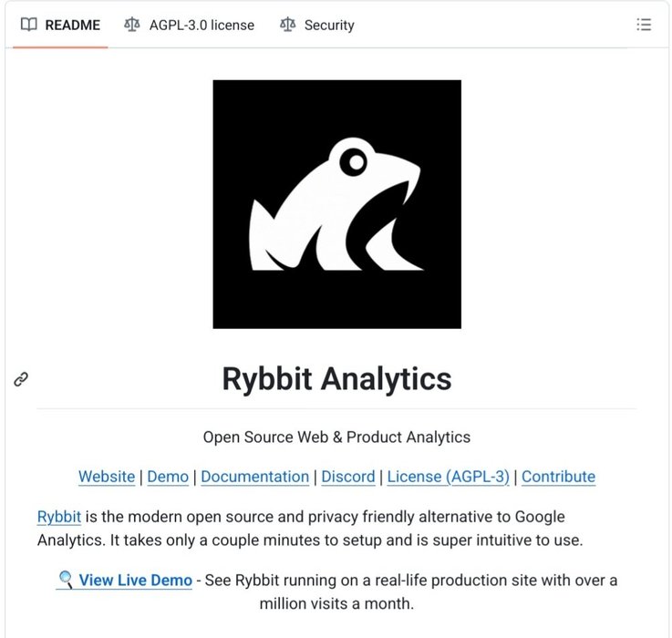Screen dimensions: 672x638
Task: Open the License (AGPL-3) link
Action: (x=448, y=477)
